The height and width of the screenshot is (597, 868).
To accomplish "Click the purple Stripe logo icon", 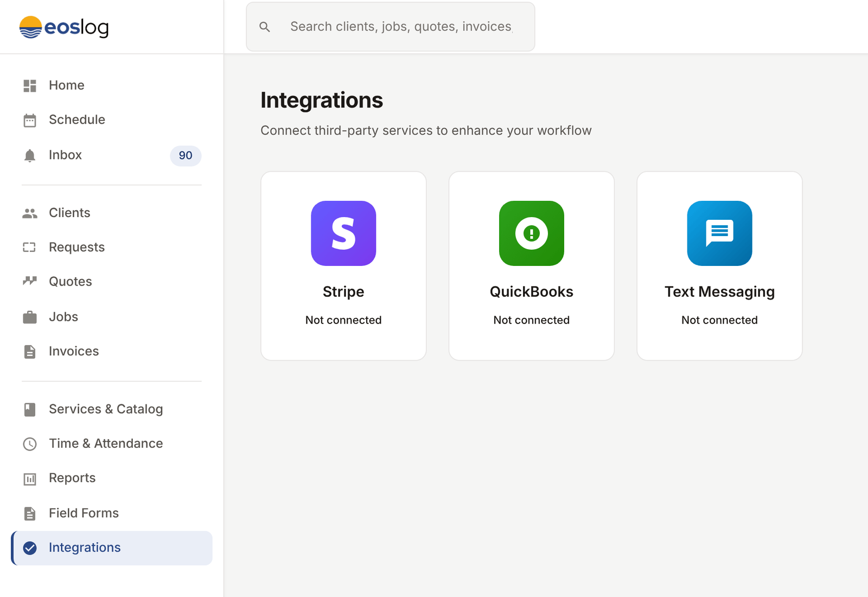I will [343, 233].
